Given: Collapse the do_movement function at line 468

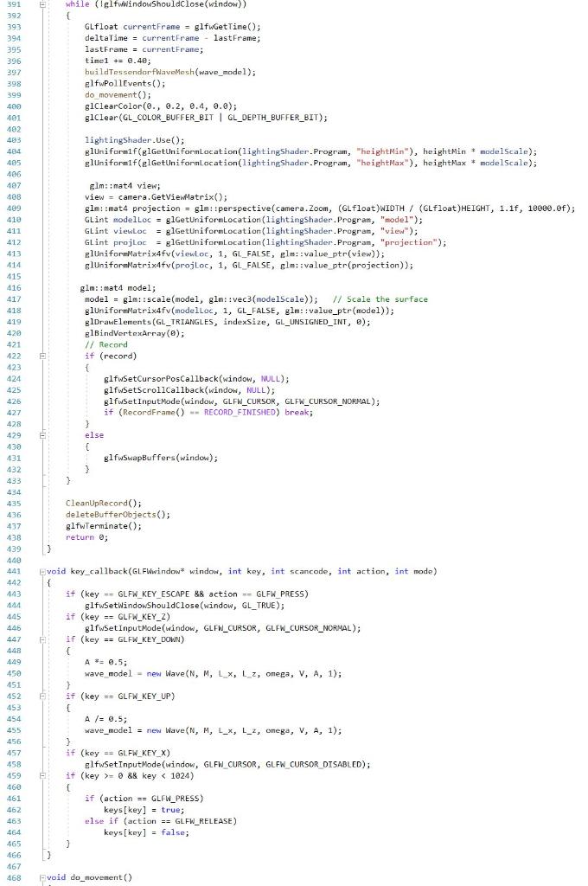Looking at the screenshot, I should (42, 877).
